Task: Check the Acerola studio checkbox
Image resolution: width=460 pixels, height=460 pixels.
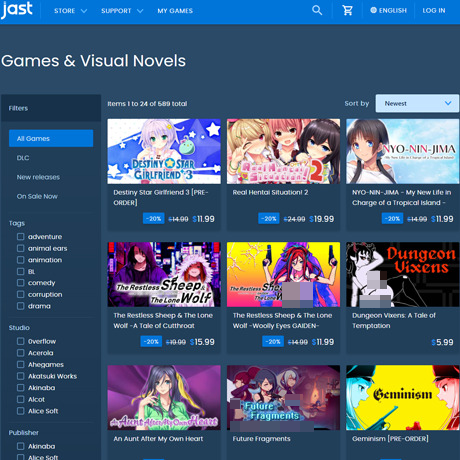Action: pos(21,353)
